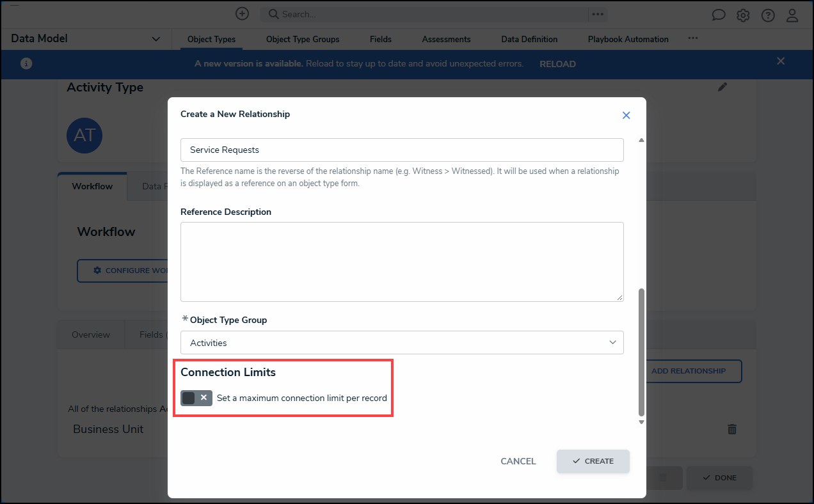This screenshot has height=504, width=814.
Task: Click the search magnifier icon
Action: [x=273, y=14]
